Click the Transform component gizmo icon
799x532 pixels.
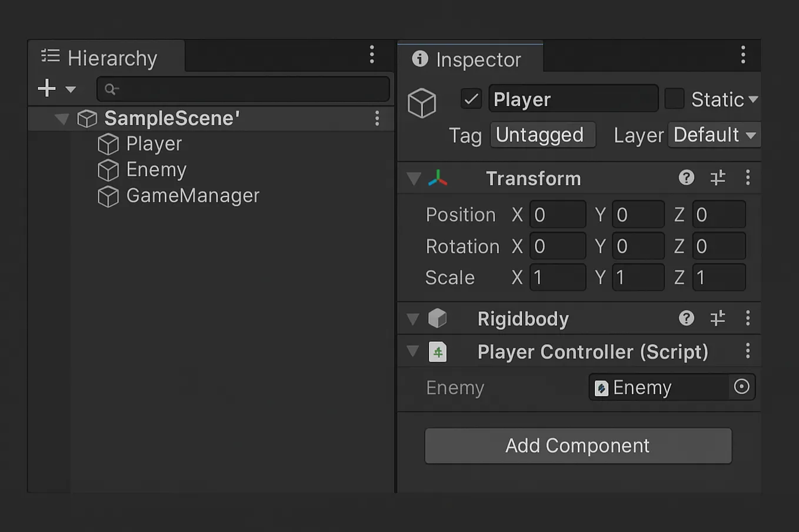pos(438,178)
